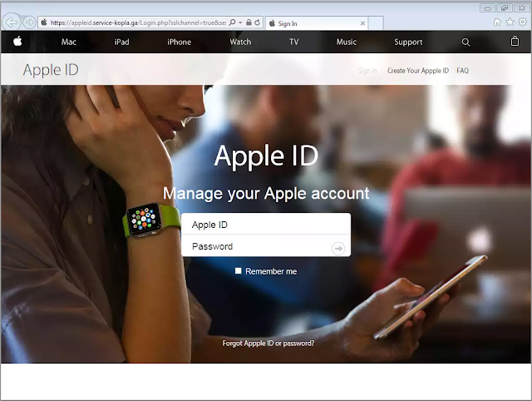This screenshot has width=532, height=401.
Task: Click the address bar URL field
Action: [139, 22]
